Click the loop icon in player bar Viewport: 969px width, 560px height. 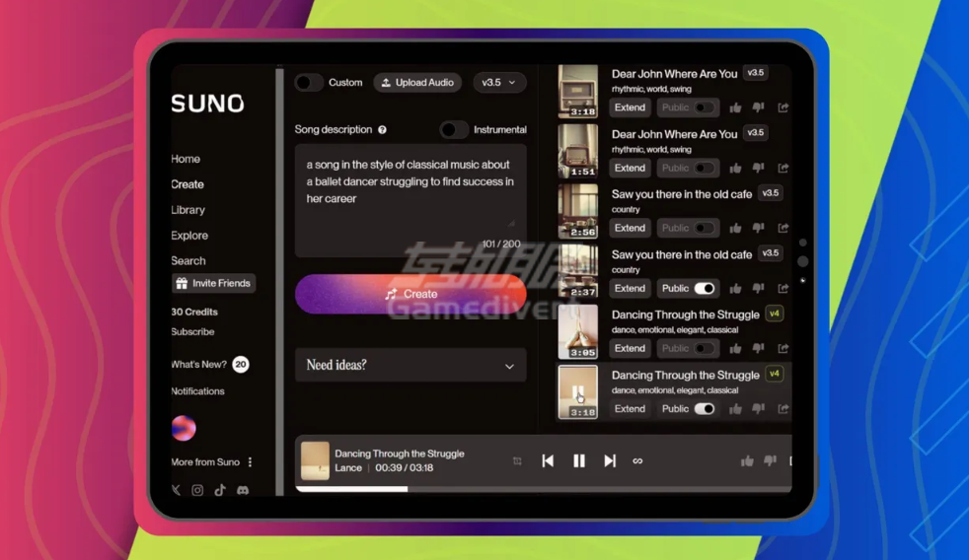(x=637, y=461)
